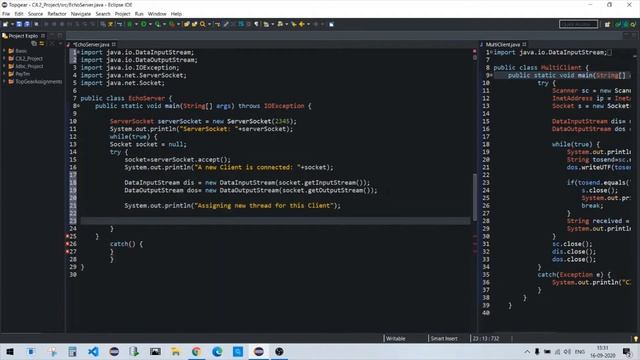
Task: Toggle the Show Whitespace Characters icon
Action: click(256, 24)
